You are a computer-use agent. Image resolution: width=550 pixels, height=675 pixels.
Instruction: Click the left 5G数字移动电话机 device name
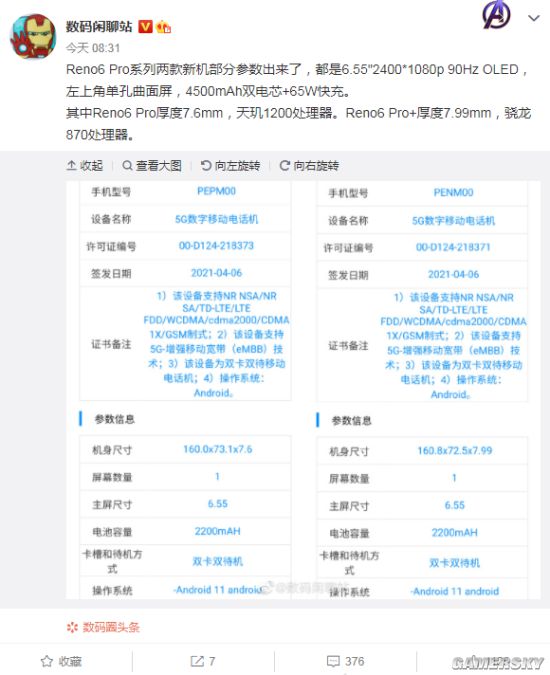click(x=216, y=220)
